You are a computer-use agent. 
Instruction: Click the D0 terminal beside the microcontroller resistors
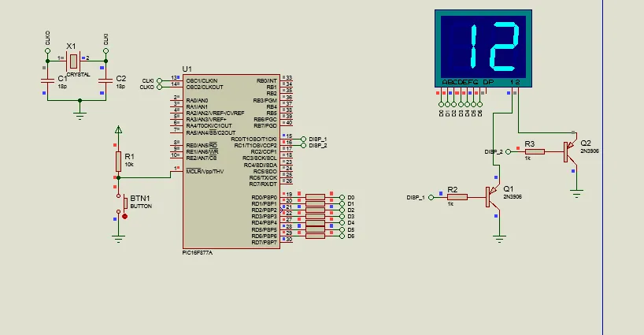342,197
